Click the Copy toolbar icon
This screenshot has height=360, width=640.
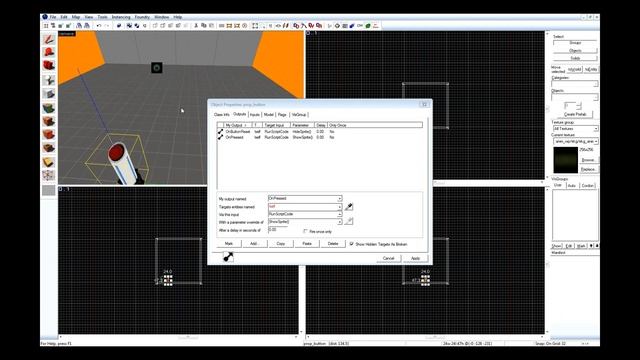[204, 26]
